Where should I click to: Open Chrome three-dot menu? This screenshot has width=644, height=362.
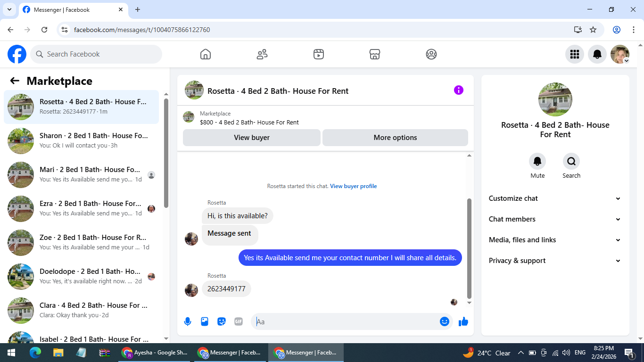pyautogui.click(x=634, y=30)
